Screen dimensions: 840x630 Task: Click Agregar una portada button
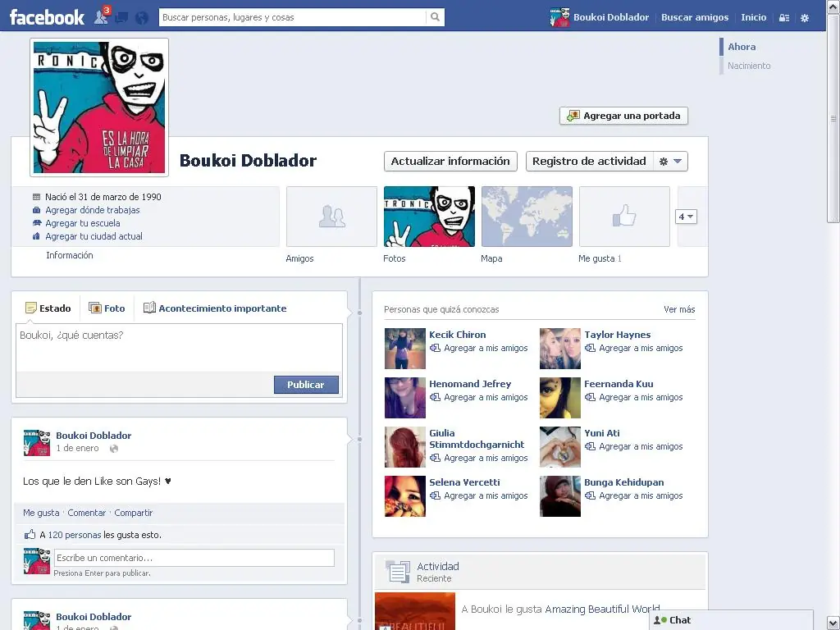coord(623,116)
